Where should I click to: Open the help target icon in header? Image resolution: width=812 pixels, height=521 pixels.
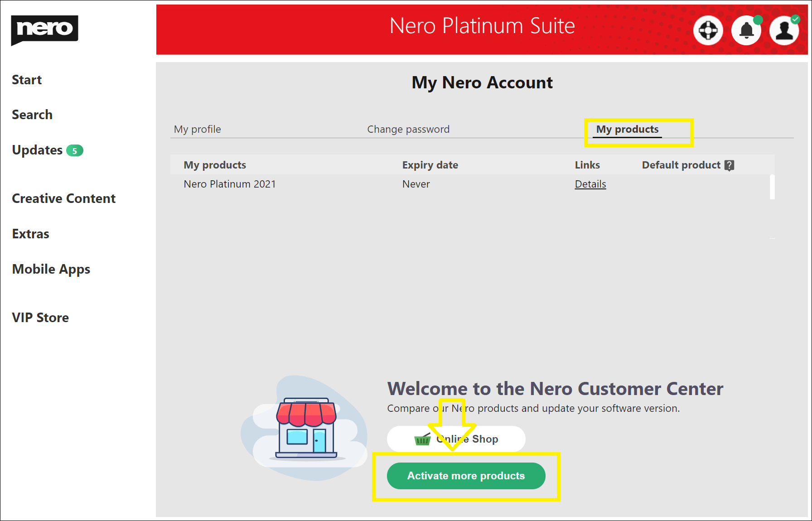[x=708, y=29]
